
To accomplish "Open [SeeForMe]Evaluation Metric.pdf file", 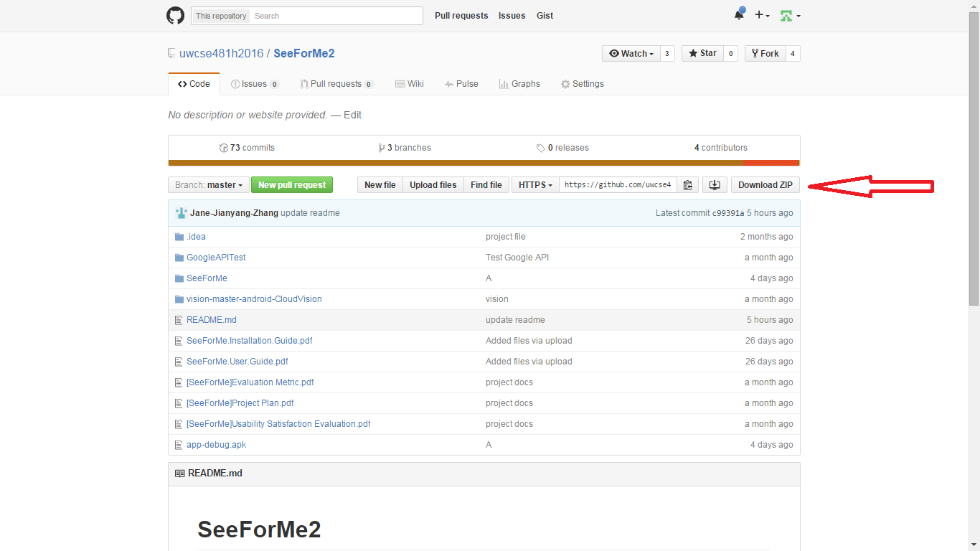I will click(250, 382).
